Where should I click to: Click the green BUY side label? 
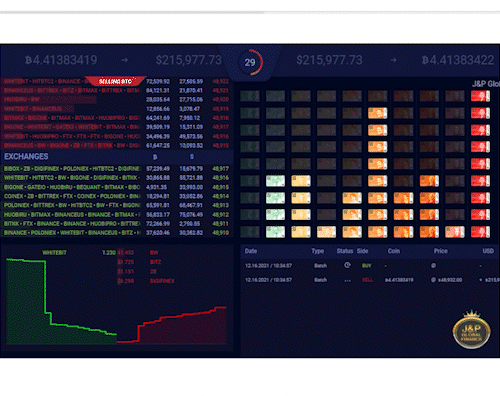366,266
